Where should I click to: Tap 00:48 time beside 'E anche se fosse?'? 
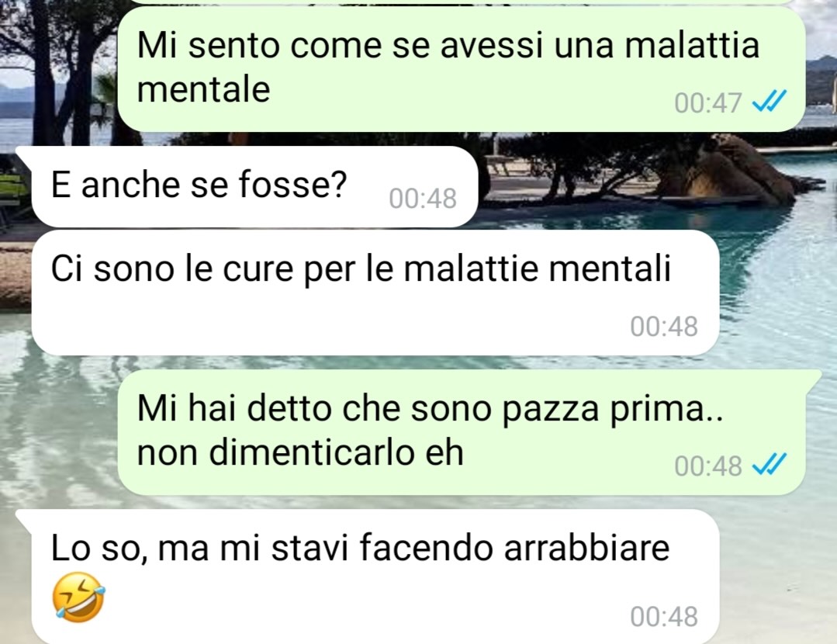(x=423, y=199)
